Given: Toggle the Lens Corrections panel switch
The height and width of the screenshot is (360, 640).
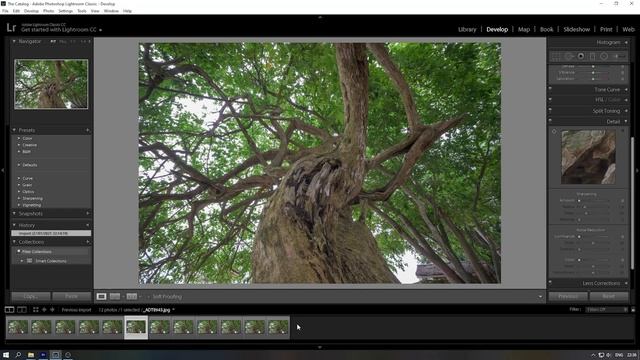Looking at the screenshot, I should coord(550,282).
